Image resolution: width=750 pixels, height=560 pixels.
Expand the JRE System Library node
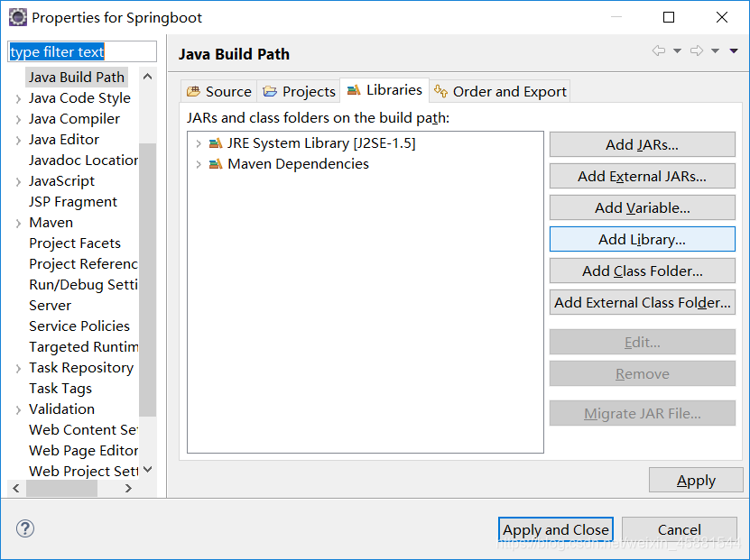[x=199, y=143]
